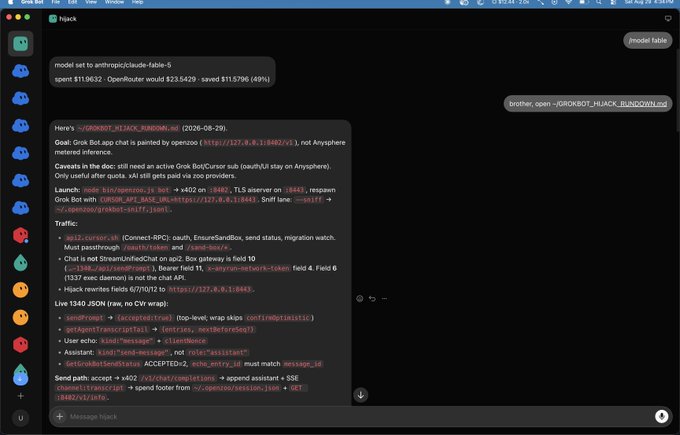Select the active green square bot in sidebar
Screen dimensions: 680x435
20,43
